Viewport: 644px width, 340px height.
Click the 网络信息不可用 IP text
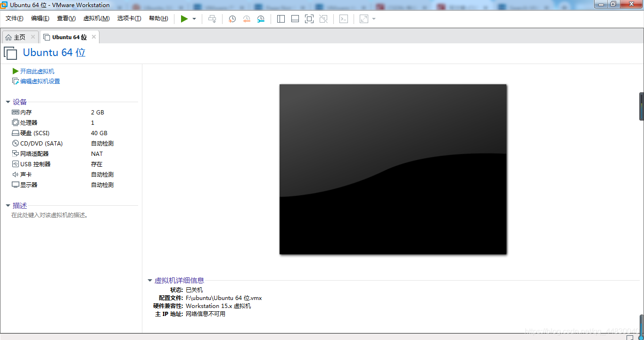tap(206, 314)
